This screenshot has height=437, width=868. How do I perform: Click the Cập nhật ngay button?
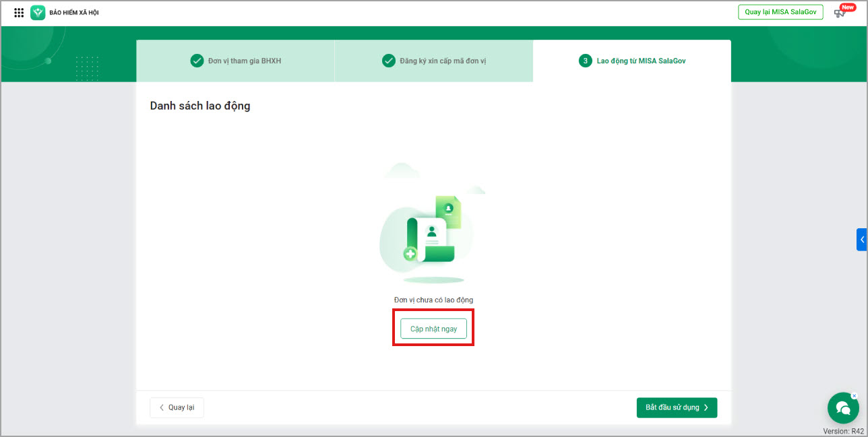433,329
